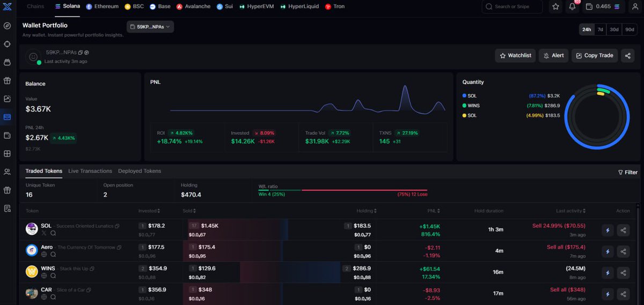Open the Traded Tokens tab

pos(44,171)
